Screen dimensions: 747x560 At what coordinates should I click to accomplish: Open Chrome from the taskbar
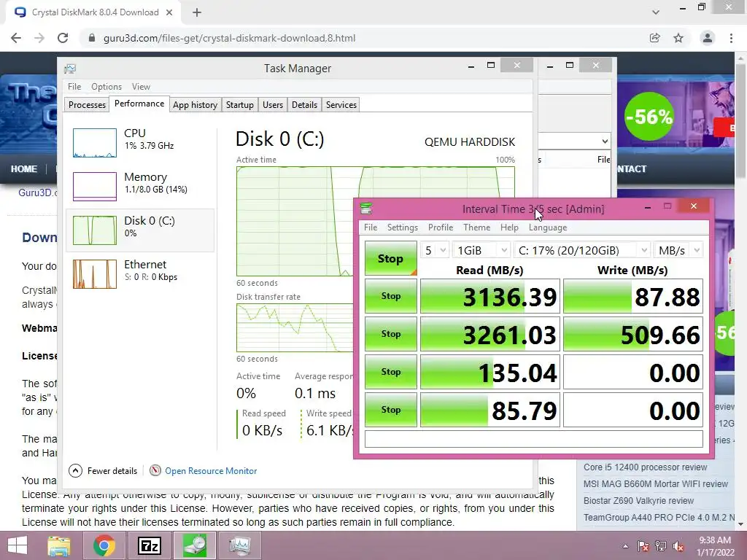click(104, 545)
